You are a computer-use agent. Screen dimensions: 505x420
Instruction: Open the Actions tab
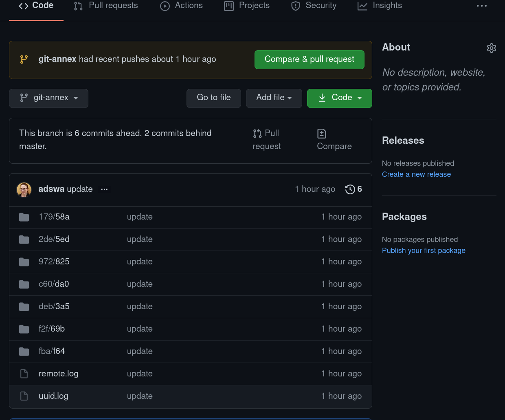182,6
